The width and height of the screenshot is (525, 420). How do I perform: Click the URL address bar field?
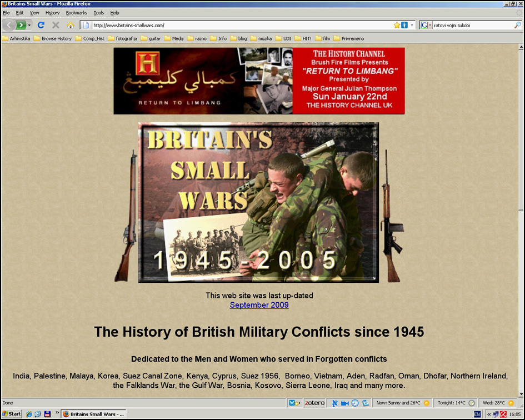pyautogui.click(x=239, y=25)
